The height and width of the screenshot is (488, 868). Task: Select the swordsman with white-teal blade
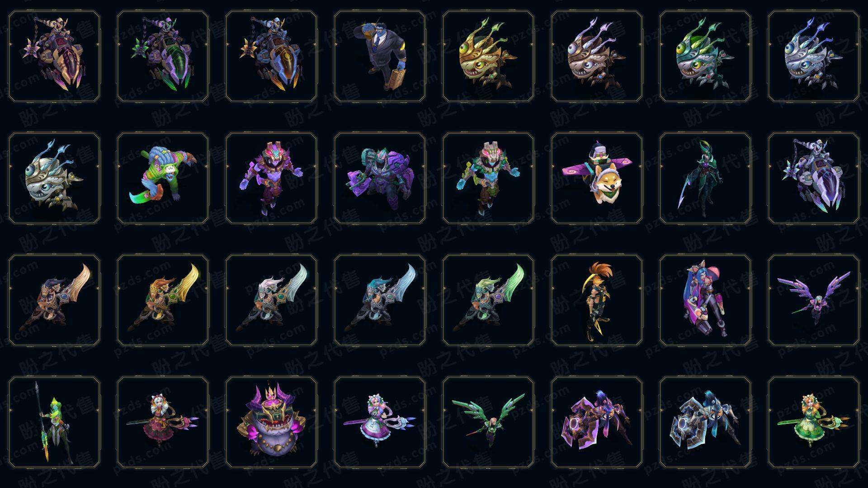(271, 300)
